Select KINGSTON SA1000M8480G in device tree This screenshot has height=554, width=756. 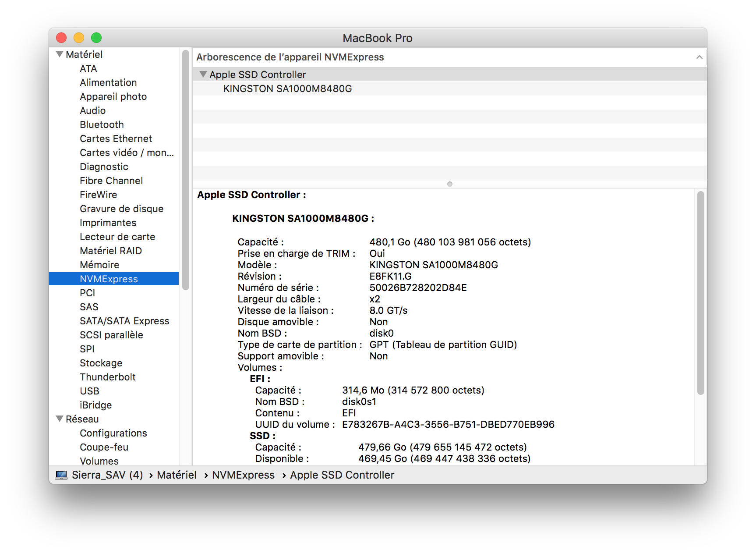coord(287,89)
